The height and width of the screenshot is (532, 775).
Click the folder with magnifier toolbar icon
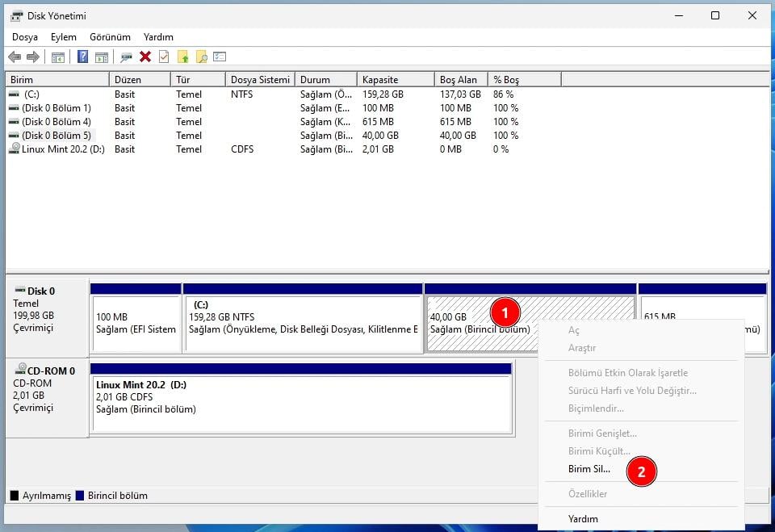coord(200,57)
